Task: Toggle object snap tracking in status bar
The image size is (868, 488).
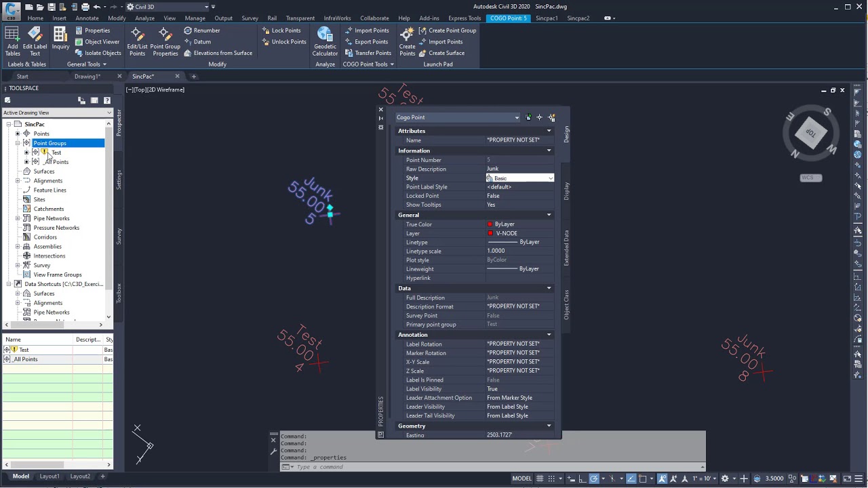Action: (x=631, y=478)
